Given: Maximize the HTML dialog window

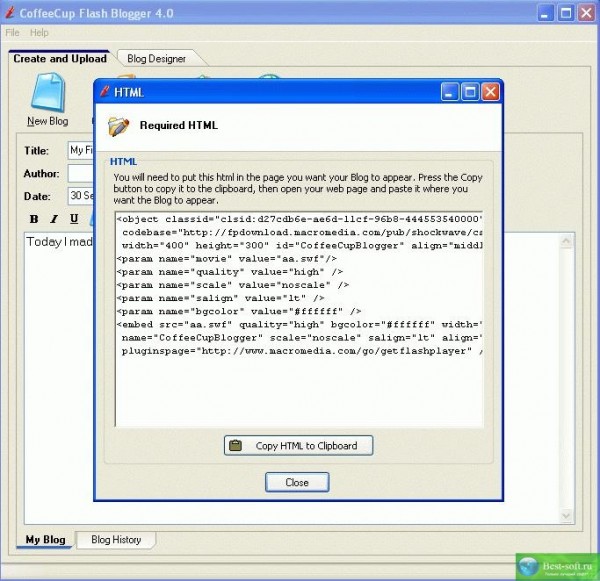Looking at the screenshot, I should pos(470,92).
